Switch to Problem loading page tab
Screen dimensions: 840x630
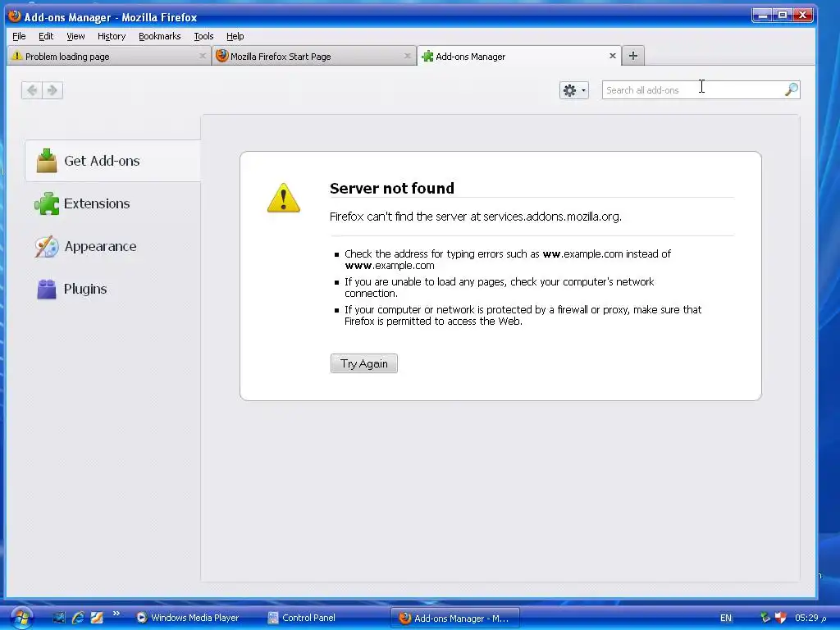[109, 56]
